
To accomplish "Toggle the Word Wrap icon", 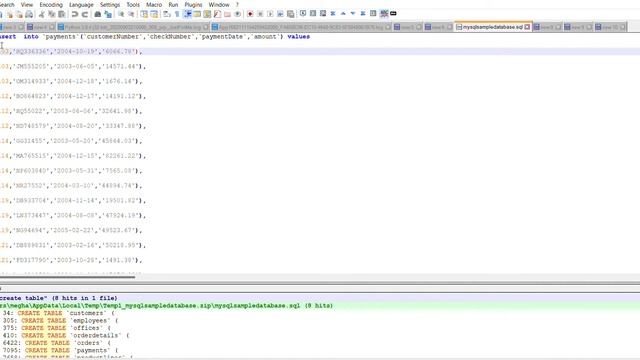I will [x=167, y=14].
